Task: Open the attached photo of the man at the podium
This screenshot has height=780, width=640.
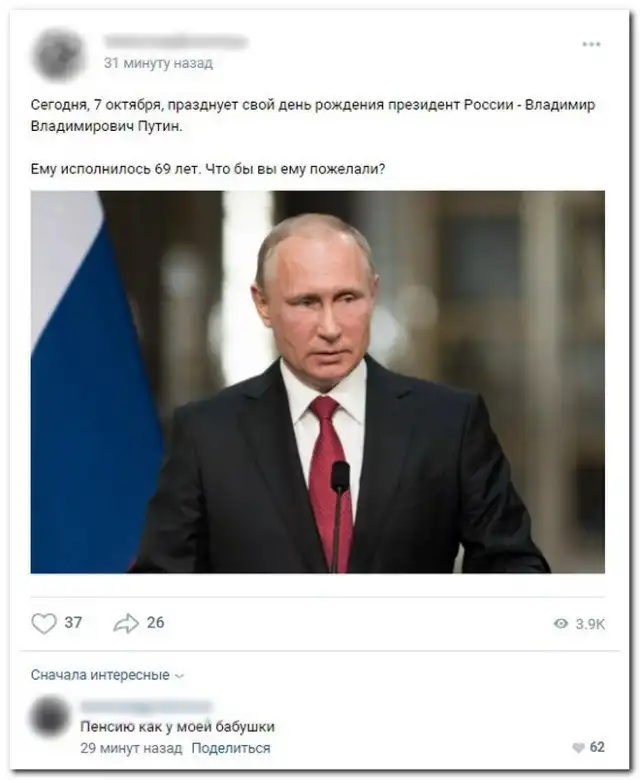Action: [x=317, y=381]
